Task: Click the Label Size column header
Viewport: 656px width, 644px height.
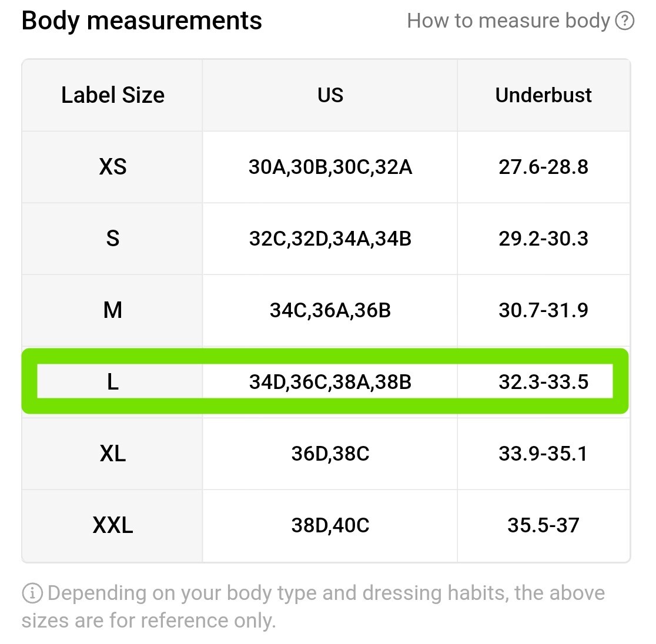Action: (112, 95)
